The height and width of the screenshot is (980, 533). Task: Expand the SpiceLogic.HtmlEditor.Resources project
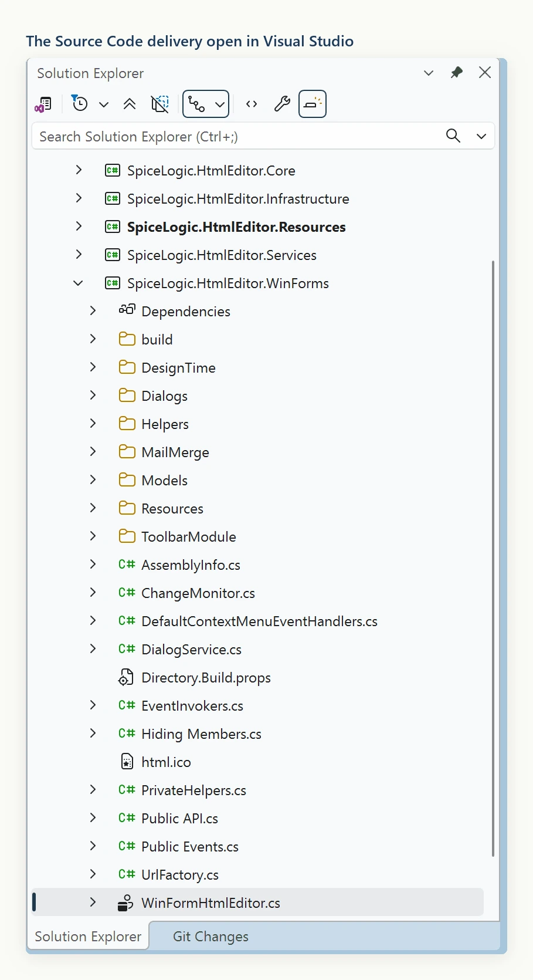79,227
